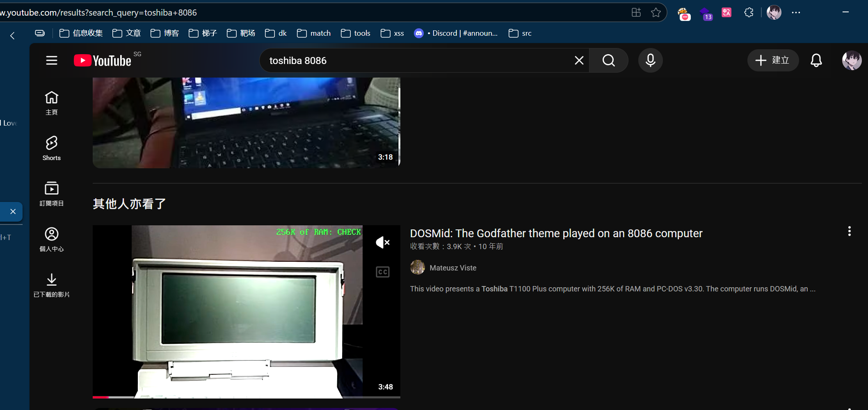Click the toshiba 8086 search field
Viewport: 868px width, 410px height.
coord(414,61)
